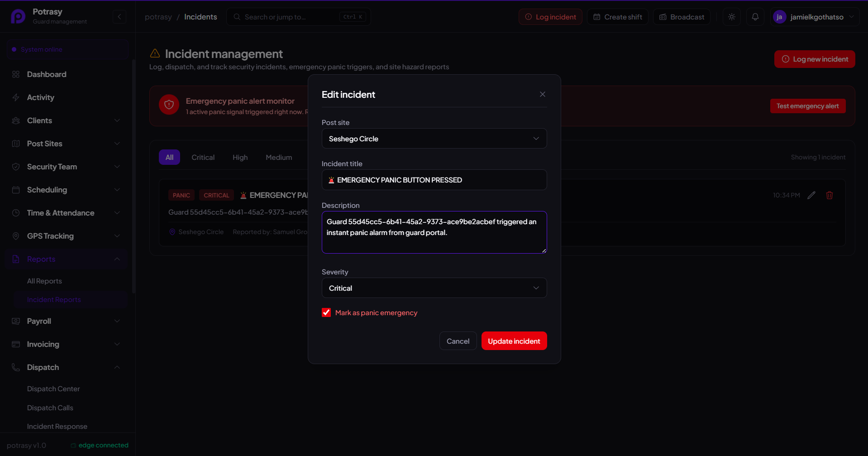Click the Search or jump to field
This screenshot has height=456, width=868.
[x=299, y=17]
